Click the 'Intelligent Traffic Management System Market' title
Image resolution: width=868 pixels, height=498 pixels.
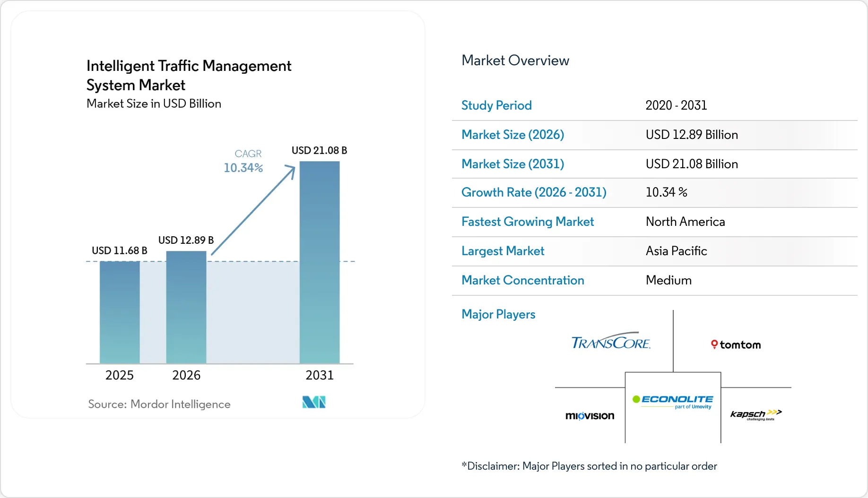click(189, 75)
